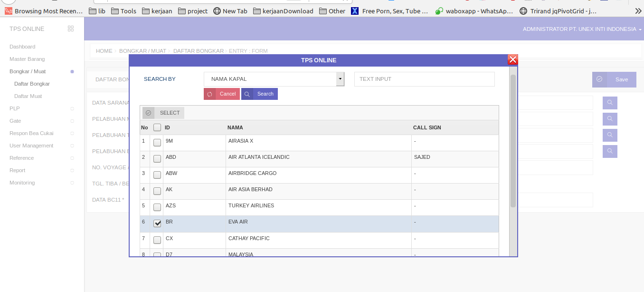This screenshot has width=644, height=292.
Task: Click the Save button
Action: tap(614, 79)
